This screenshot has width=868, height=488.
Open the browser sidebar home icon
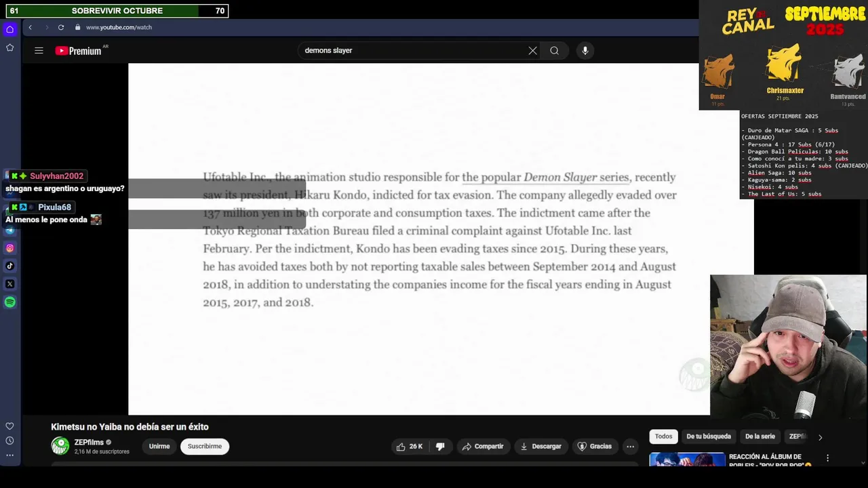9,29
